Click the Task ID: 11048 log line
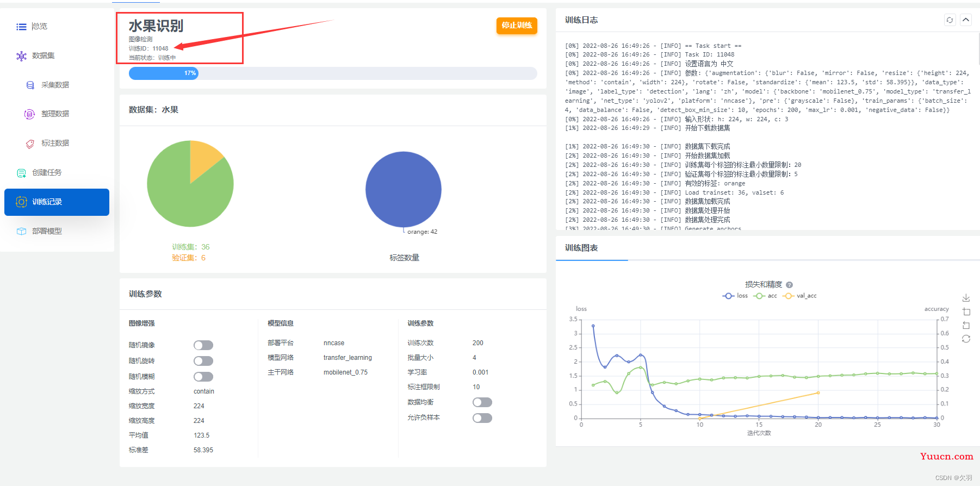This screenshot has width=980, height=486. pos(650,54)
